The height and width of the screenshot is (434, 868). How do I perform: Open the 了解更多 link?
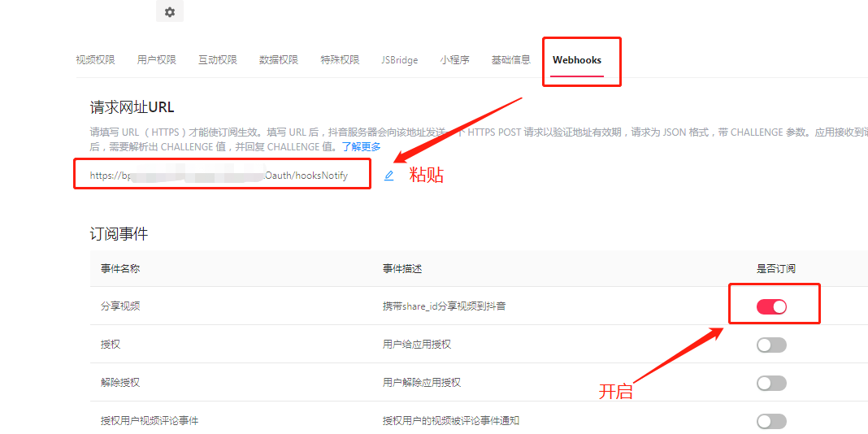[361, 147]
